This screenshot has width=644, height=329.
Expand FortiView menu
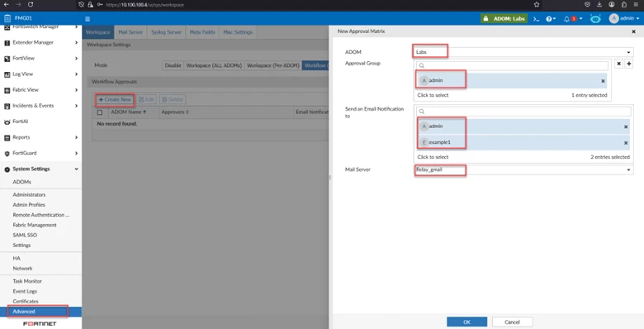click(x=40, y=59)
